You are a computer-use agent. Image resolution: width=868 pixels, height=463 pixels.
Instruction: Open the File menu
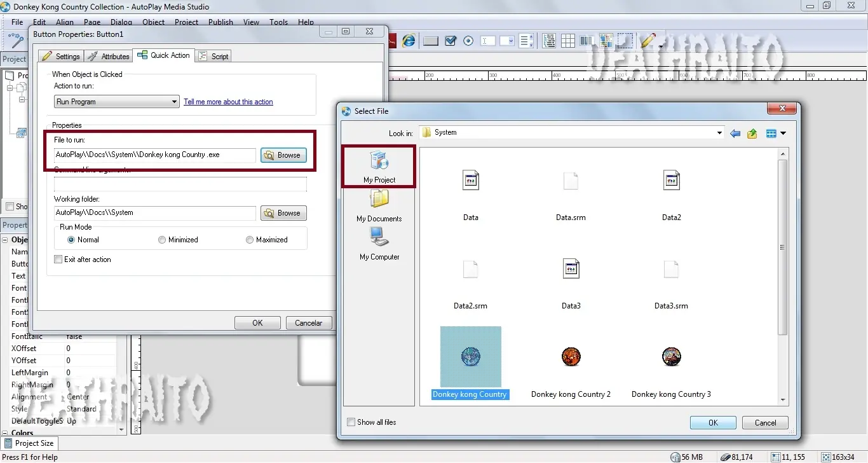[17, 22]
